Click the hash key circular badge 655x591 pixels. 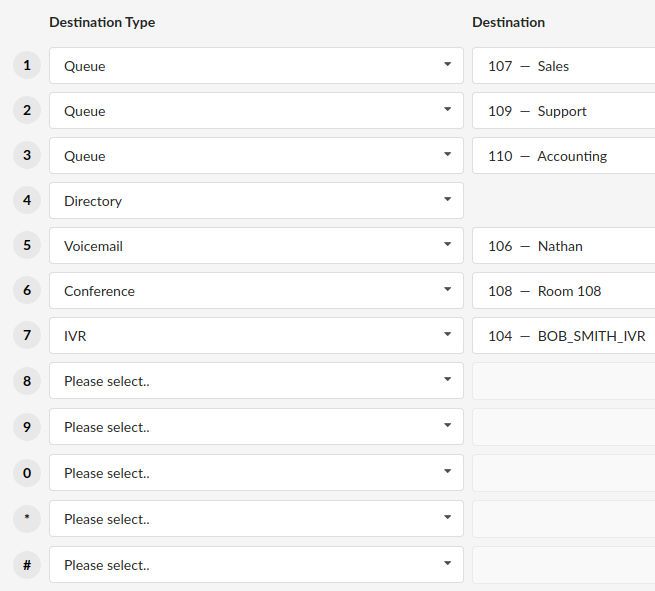27,565
